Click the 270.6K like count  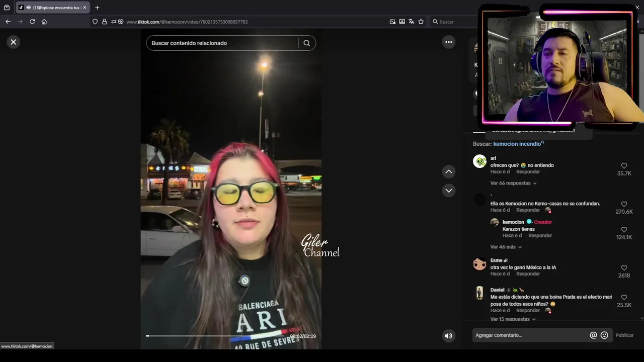coord(624,212)
